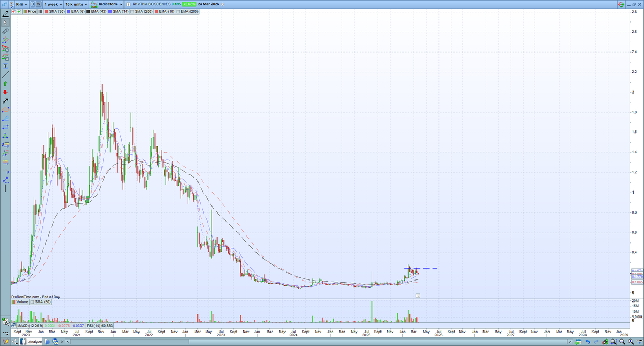Click the MACD panel detach icon

pos(13,326)
